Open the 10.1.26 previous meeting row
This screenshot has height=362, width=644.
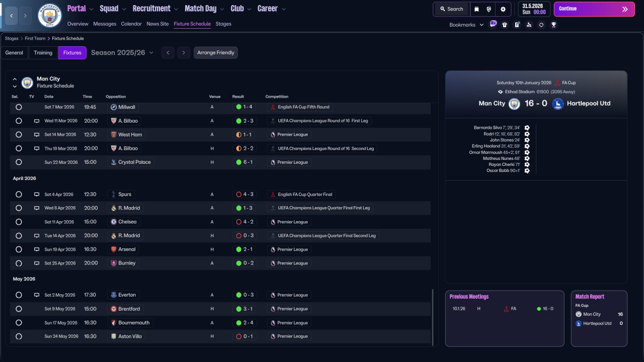tap(504, 309)
